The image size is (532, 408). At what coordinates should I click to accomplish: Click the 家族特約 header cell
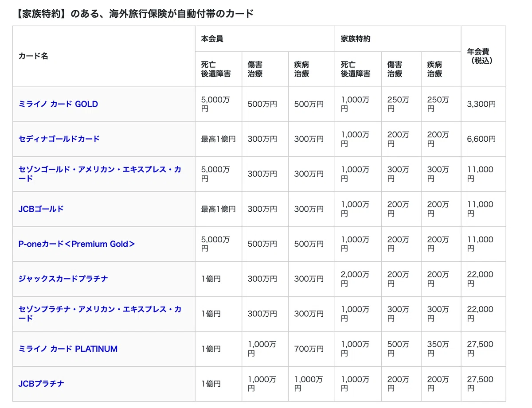398,39
